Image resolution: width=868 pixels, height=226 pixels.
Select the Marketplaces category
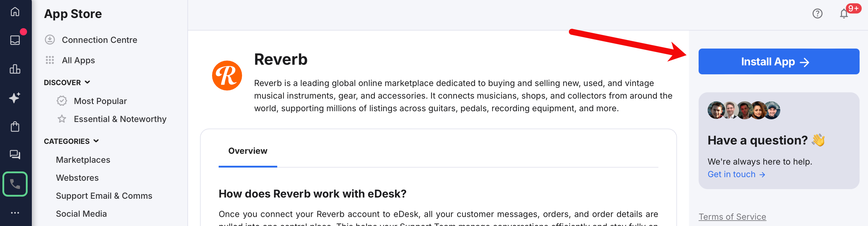tap(83, 160)
